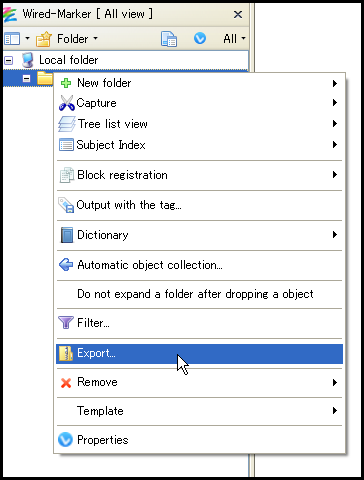The width and height of the screenshot is (364, 480).
Task: Click the purple Filter funnel icon
Action: point(66,323)
